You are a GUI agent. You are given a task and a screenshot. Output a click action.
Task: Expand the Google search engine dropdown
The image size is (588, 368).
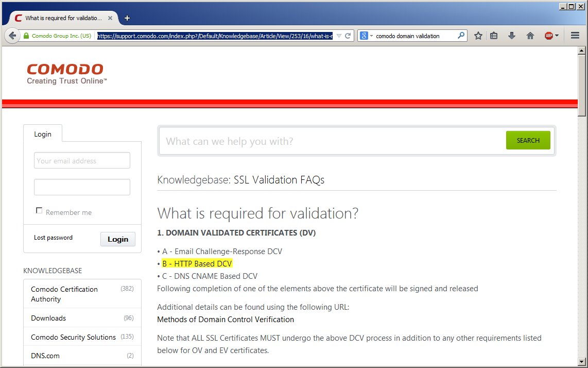click(367, 36)
